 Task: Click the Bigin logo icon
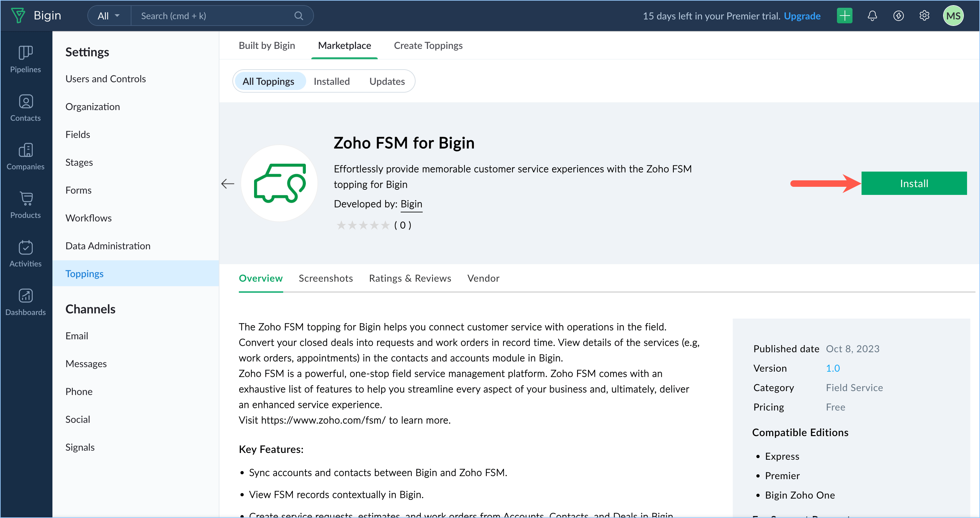(18, 16)
